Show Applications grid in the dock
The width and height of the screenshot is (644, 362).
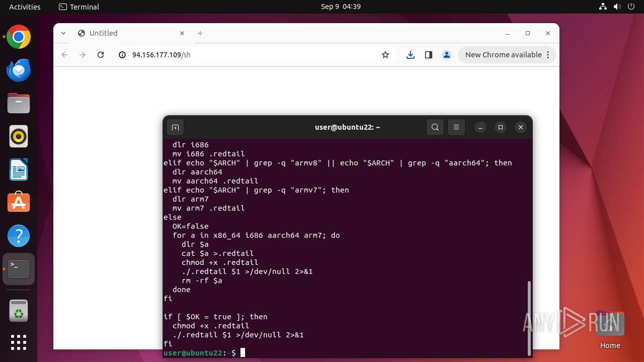pyautogui.click(x=19, y=342)
